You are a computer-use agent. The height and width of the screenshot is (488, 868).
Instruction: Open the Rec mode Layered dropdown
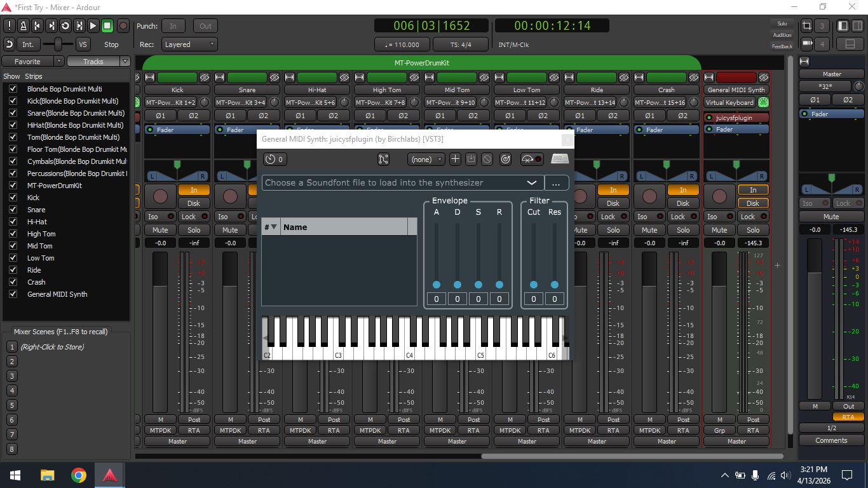coord(190,44)
